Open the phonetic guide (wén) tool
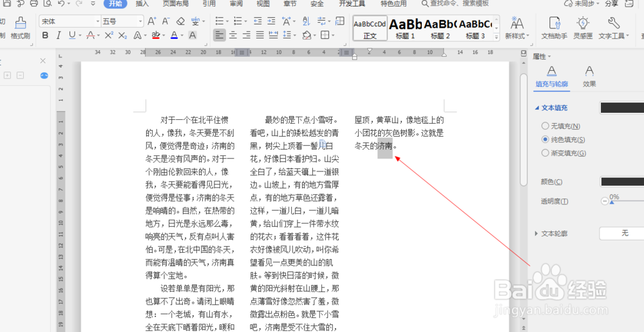 click(195, 21)
